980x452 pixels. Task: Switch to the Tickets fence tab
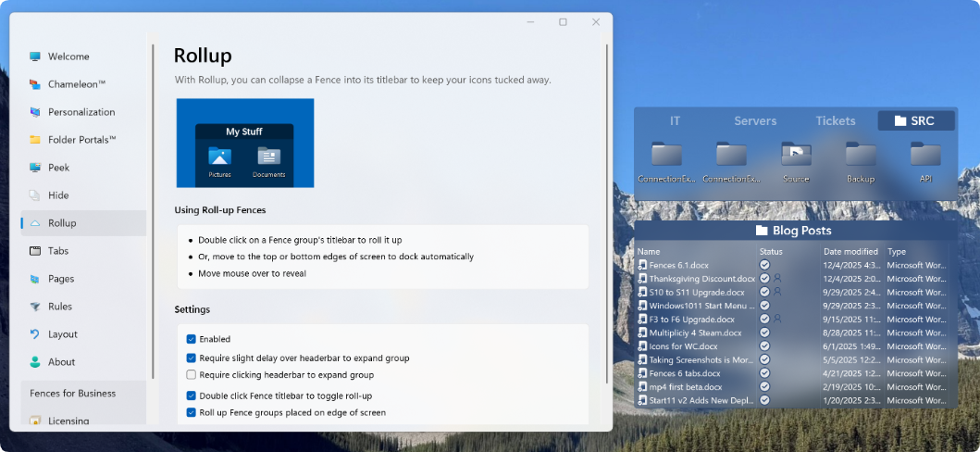coord(836,121)
